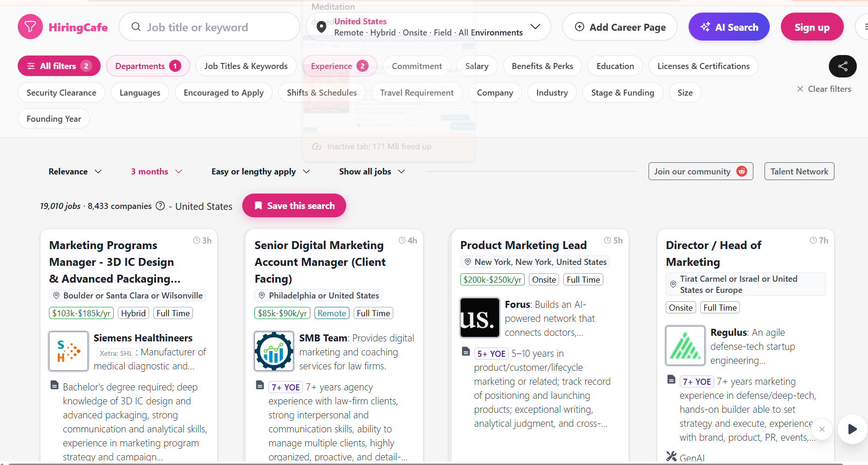This screenshot has height=465, width=868.
Task: Click Add Career Page button
Action: click(620, 27)
